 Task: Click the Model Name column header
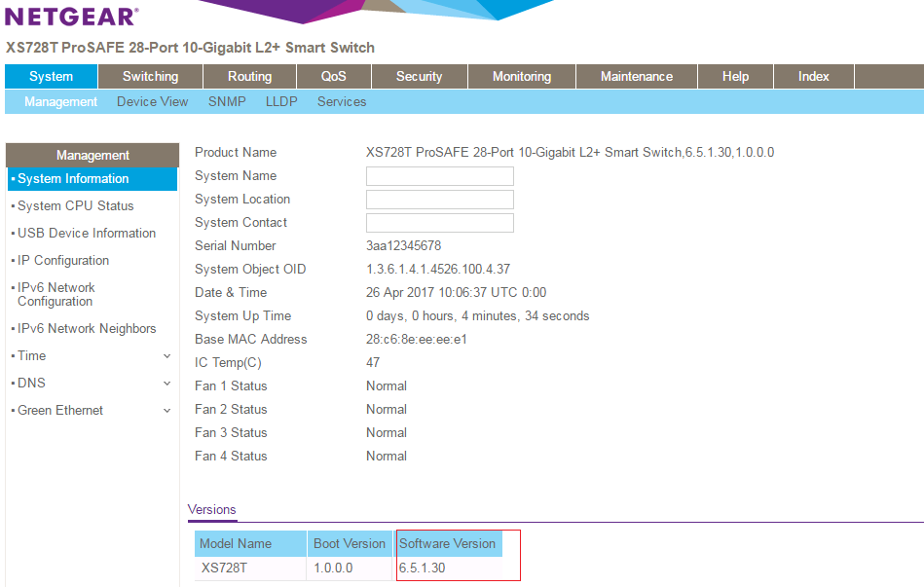coord(250,543)
